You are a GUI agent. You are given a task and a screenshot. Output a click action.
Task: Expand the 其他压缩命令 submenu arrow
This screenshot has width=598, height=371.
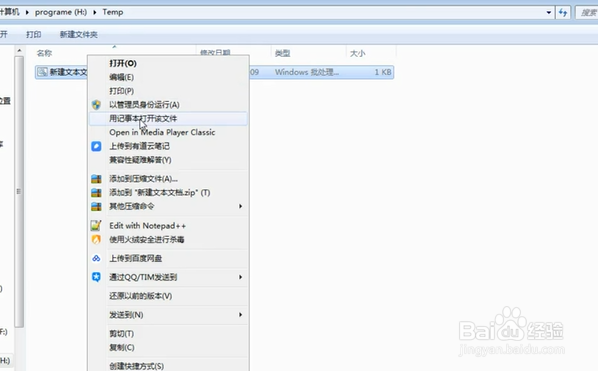(240, 206)
